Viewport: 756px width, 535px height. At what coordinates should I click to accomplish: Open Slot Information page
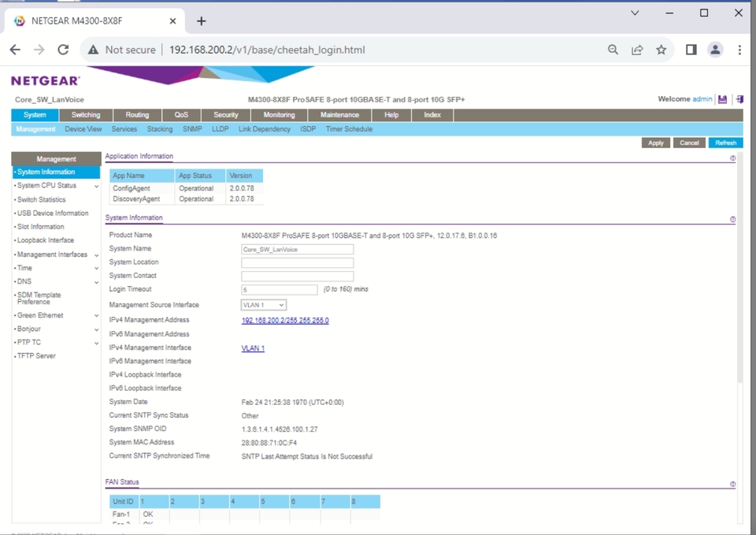(x=40, y=227)
